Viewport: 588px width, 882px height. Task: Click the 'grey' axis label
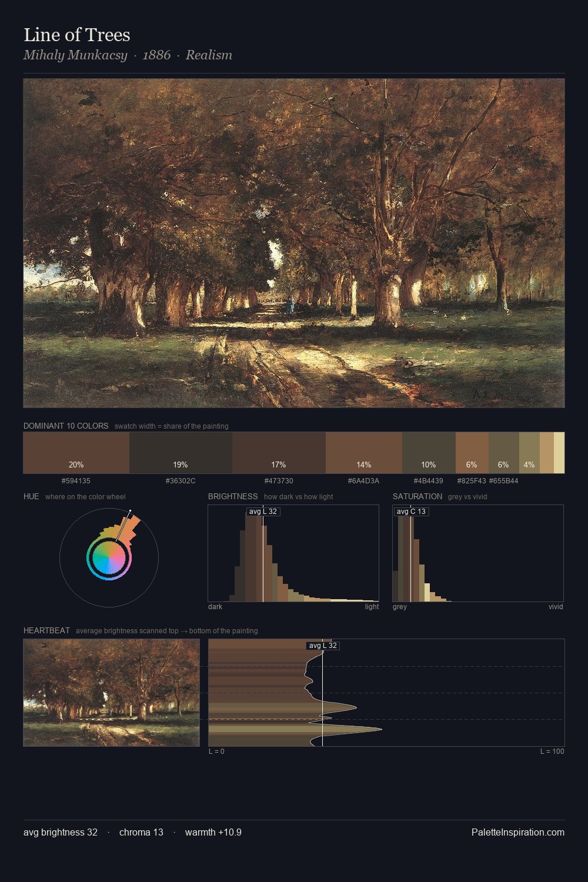click(x=400, y=607)
